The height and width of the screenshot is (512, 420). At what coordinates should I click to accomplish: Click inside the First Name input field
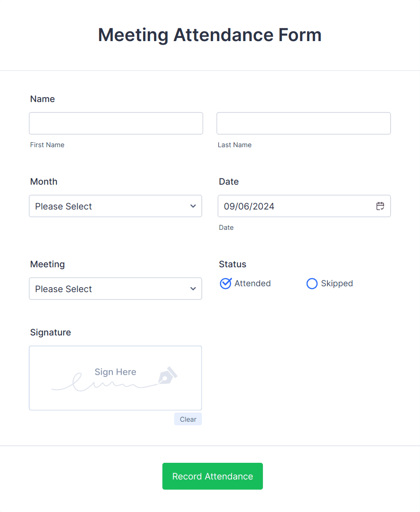(x=116, y=123)
